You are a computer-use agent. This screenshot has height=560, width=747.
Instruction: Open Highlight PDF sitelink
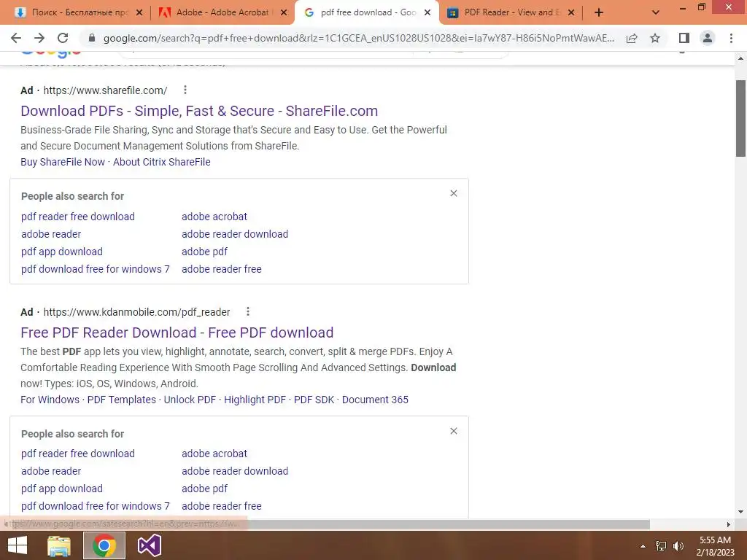pyautogui.click(x=255, y=400)
